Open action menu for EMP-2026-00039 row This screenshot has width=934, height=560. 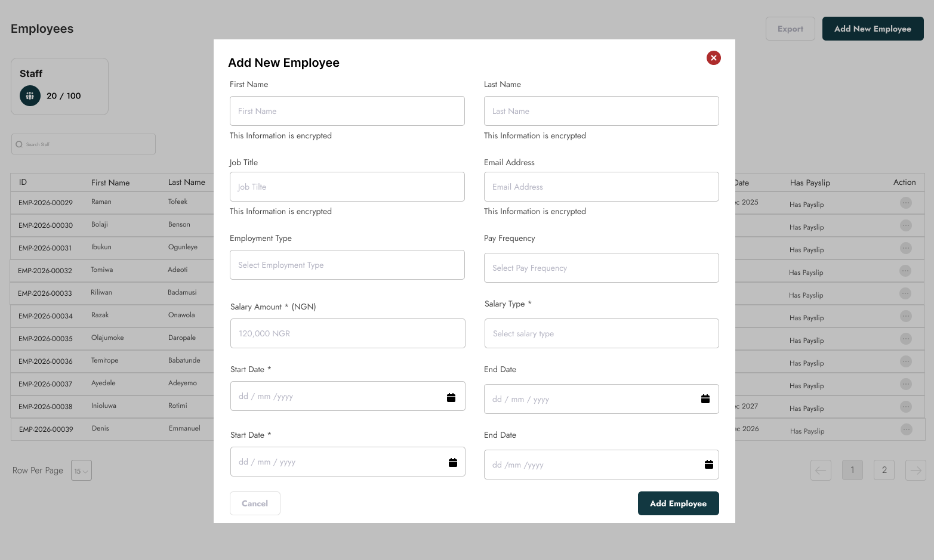coord(906,429)
